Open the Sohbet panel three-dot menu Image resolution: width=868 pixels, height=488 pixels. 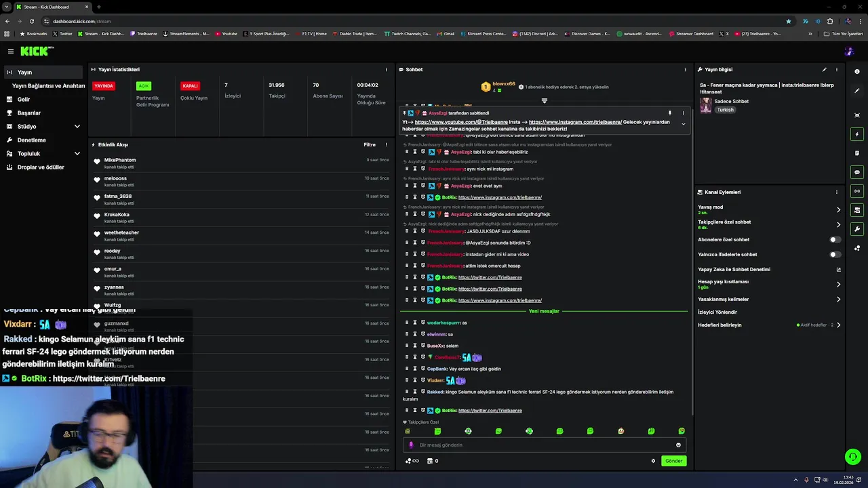[x=685, y=69]
